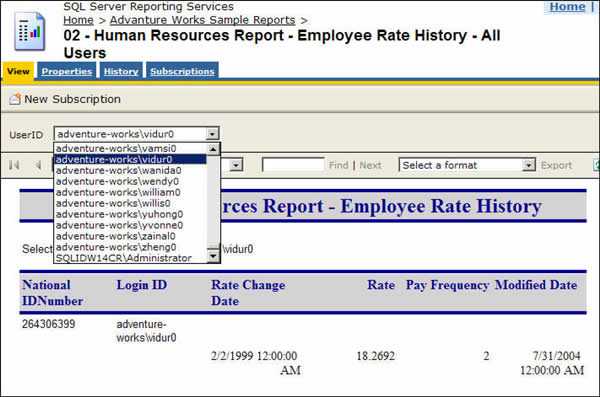Open the Select a format dropdown
600x397 pixels.
[x=467, y=165]
